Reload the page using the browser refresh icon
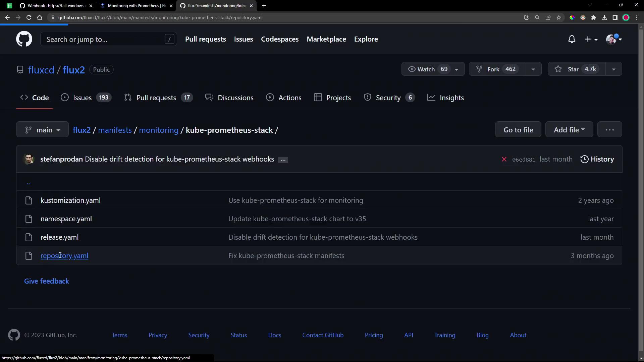This screenshot has height=362, width=644. [x=29, y=17]
